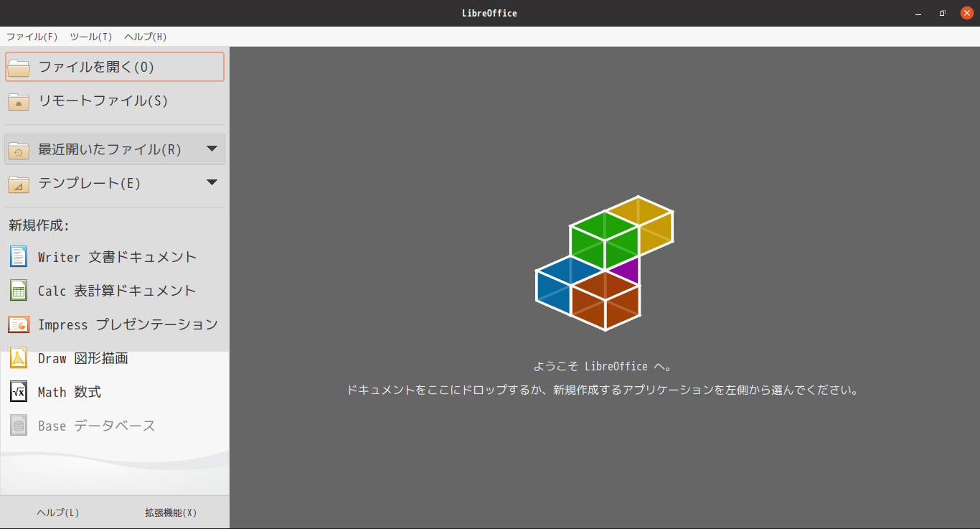980x529 pixels.
Task: Click the templates folder icon
Action: click(x=19, y=184)
